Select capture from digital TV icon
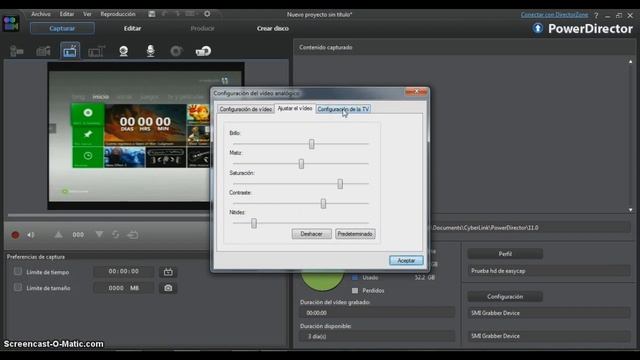Image resolution: width=640 pixels, height=360 pixels. [x=96, y=51]
